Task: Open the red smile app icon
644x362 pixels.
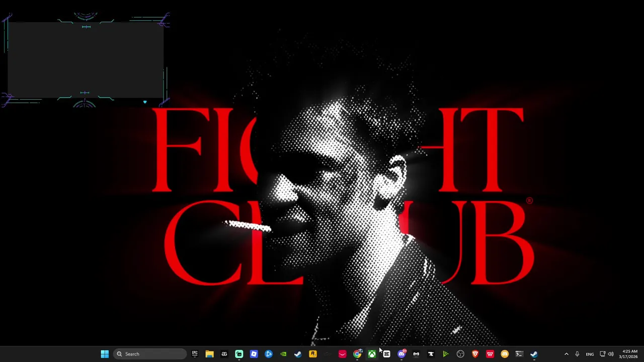Action: (342, 354)
